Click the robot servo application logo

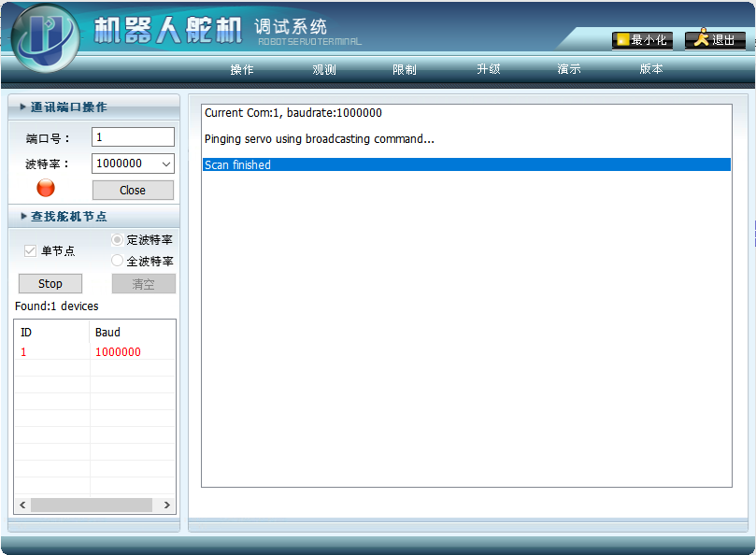point(44,37)
